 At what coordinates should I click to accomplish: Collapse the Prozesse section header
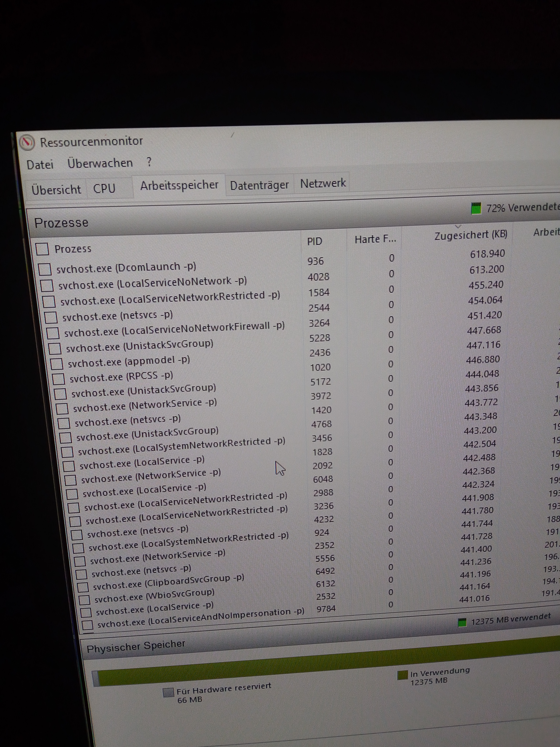pos(61,223)
